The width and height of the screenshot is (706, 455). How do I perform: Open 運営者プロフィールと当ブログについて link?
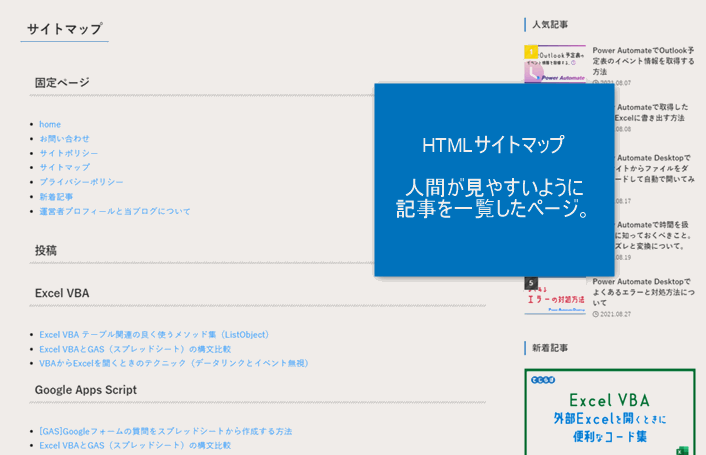(115, 211)
